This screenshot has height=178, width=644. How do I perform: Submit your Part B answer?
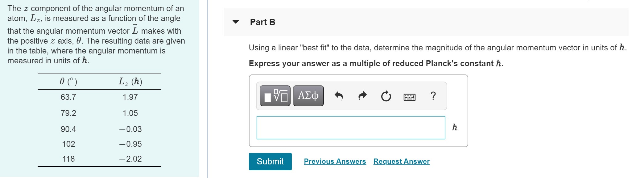click(x=270, y=161)
